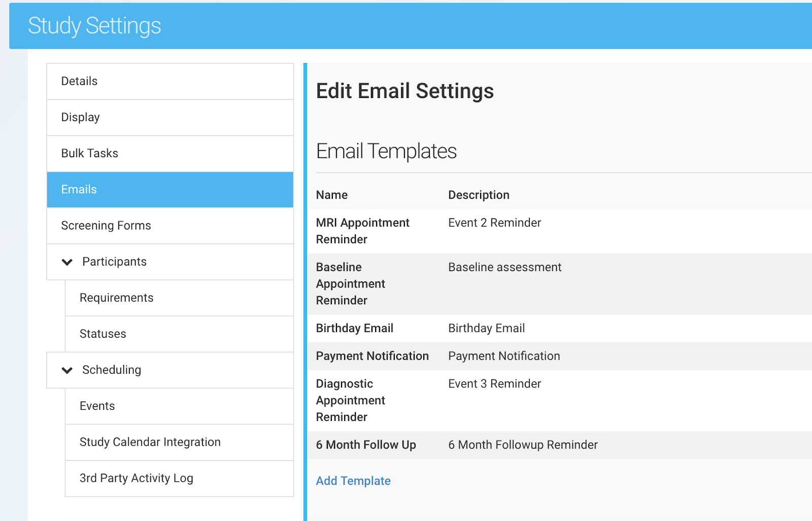This screenshot has height=521, width=812.
Task: Select the Birthday Email template name
Action: 354,328
